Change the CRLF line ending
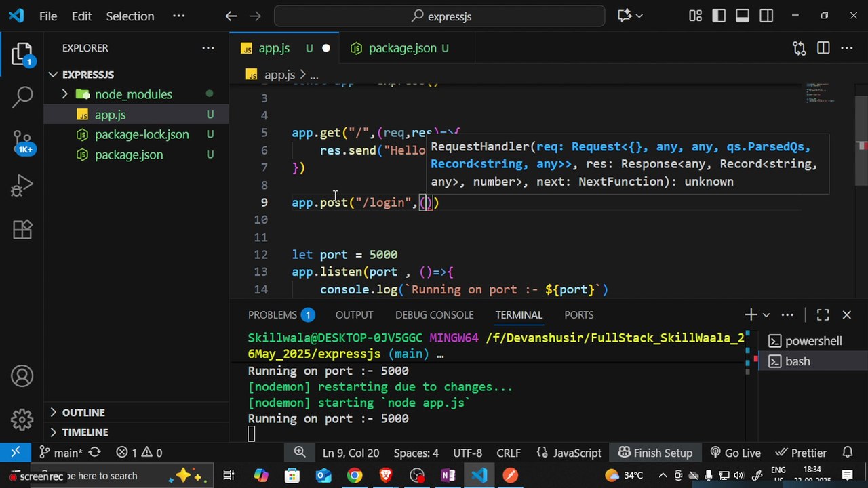Viewport: 868px width, 488px height. (x=509, y=452)
